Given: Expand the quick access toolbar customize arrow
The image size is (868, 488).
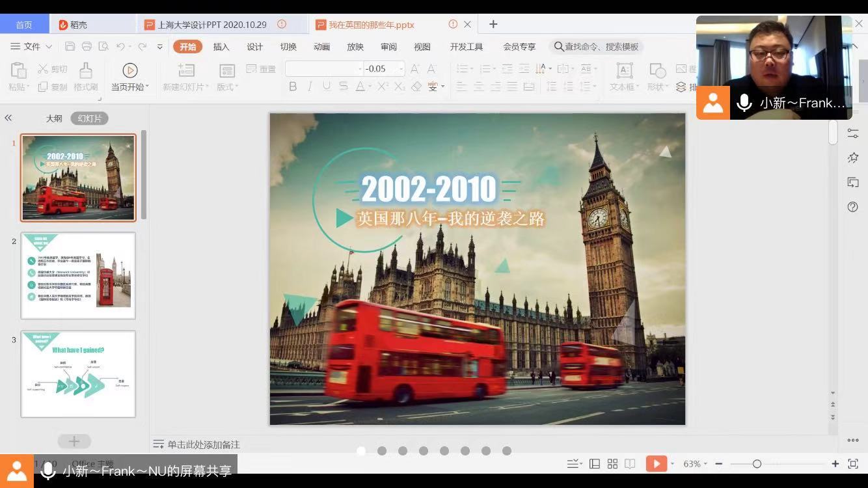Looking at the screenshot, I should click(160, 47).
